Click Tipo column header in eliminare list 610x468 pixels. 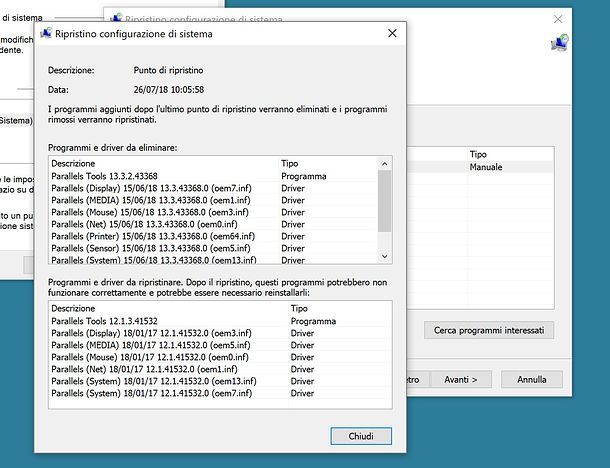click(328, 163)
